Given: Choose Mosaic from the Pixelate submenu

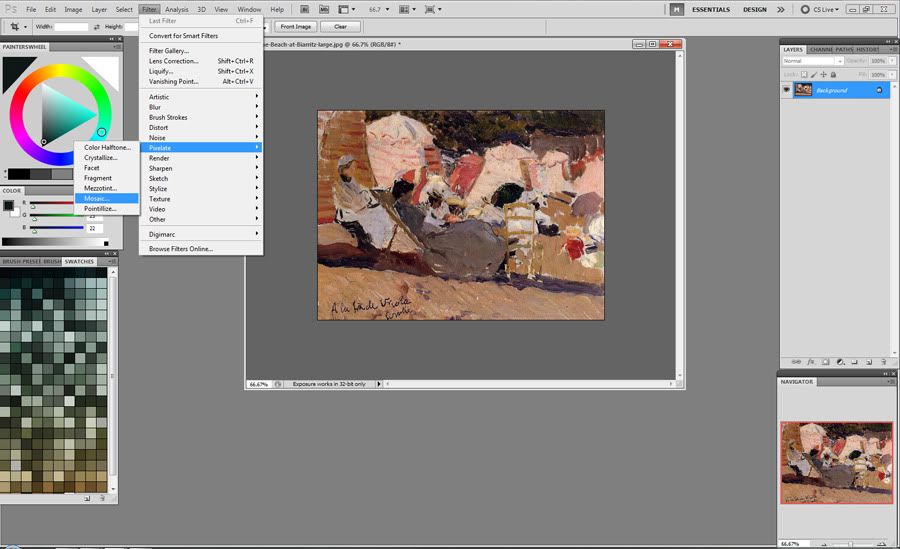Looking at the screenshot, I should (107, 198).
